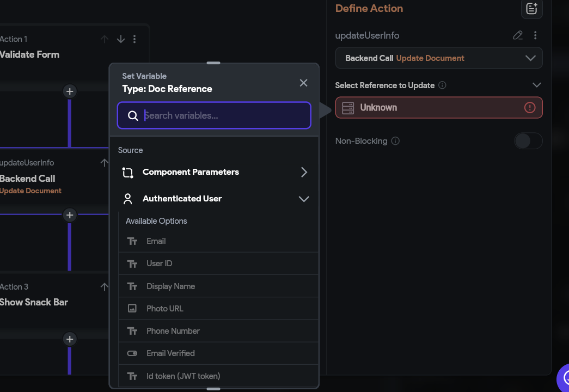Show Non-Blocking info tooltip
Screen dimensions: 569x392
point(395,141)
